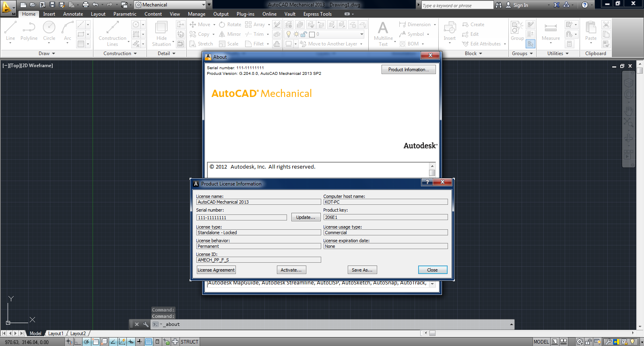The image size is (644, 346).
Task: Select the Mirror tool
Action: click(230, 34)
